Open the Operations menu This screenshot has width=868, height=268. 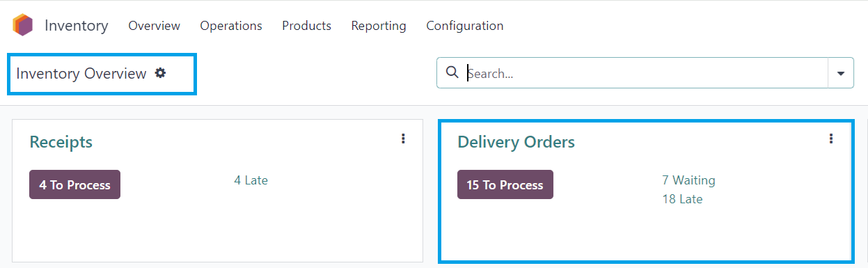pos(231,26)
